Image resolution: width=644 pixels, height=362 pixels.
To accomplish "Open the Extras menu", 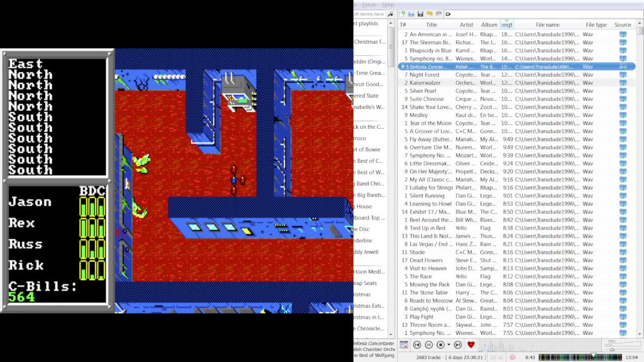I will pos(369,5).
